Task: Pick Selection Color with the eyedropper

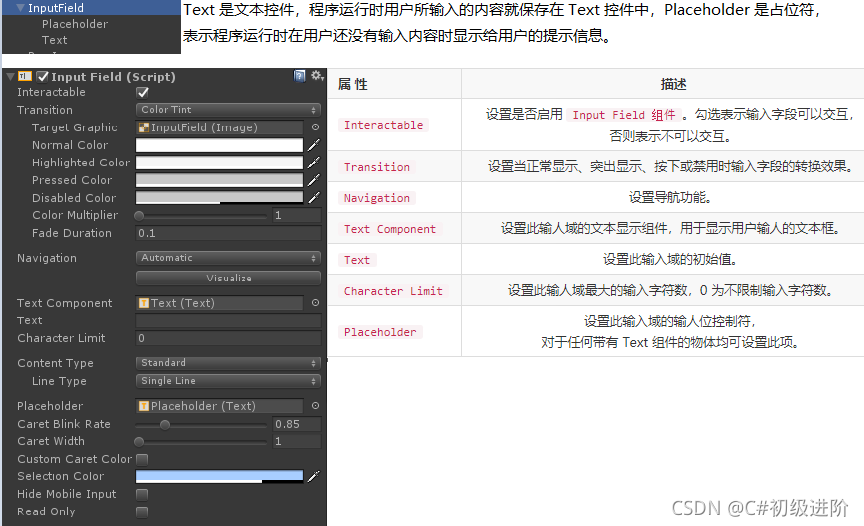Action: (x=313, y=476)
